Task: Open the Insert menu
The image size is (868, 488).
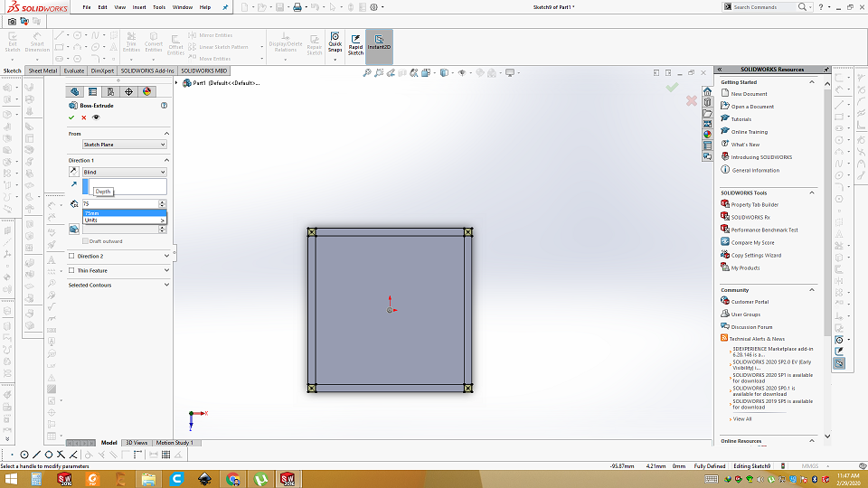Action: click(x=139, y=7)
